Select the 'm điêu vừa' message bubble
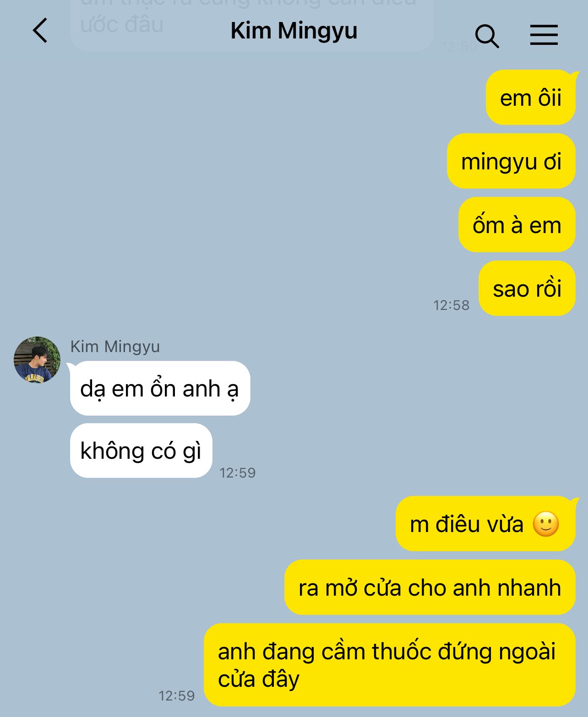The width and height of the screenshot is (588, 717). tap(485, 524)
